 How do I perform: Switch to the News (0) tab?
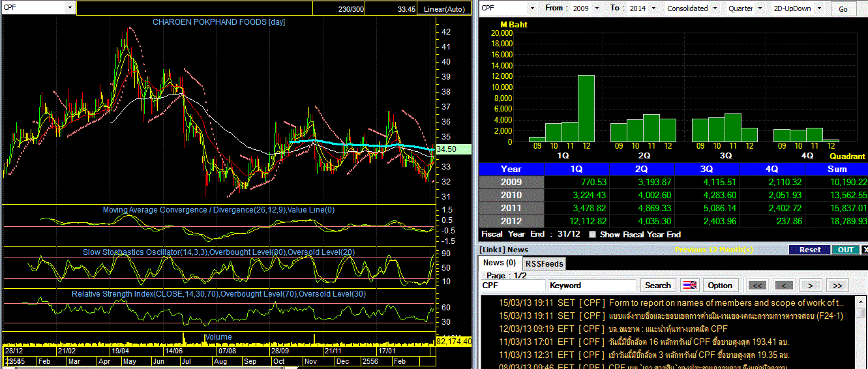(x=500, y=263)
